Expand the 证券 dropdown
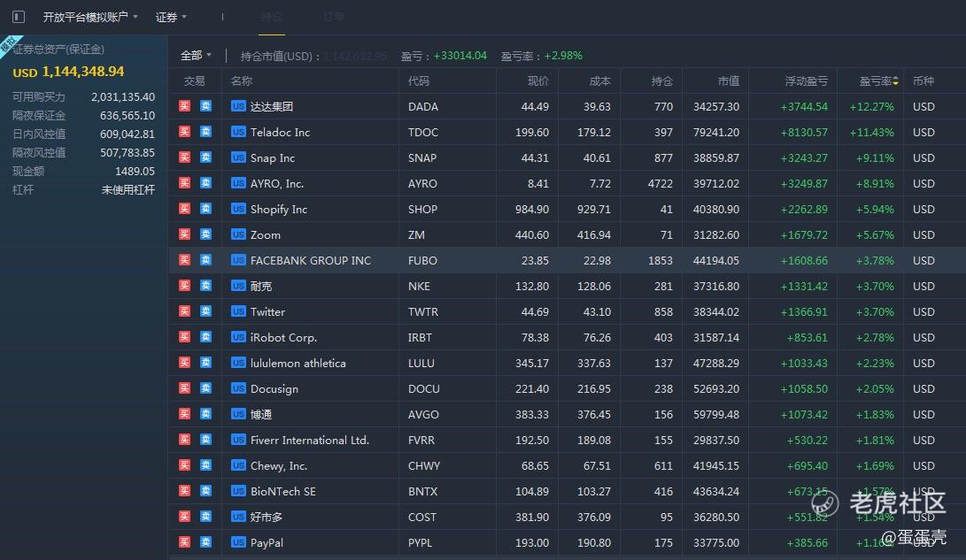Screen dimensions: 966x560 (171, 17)
